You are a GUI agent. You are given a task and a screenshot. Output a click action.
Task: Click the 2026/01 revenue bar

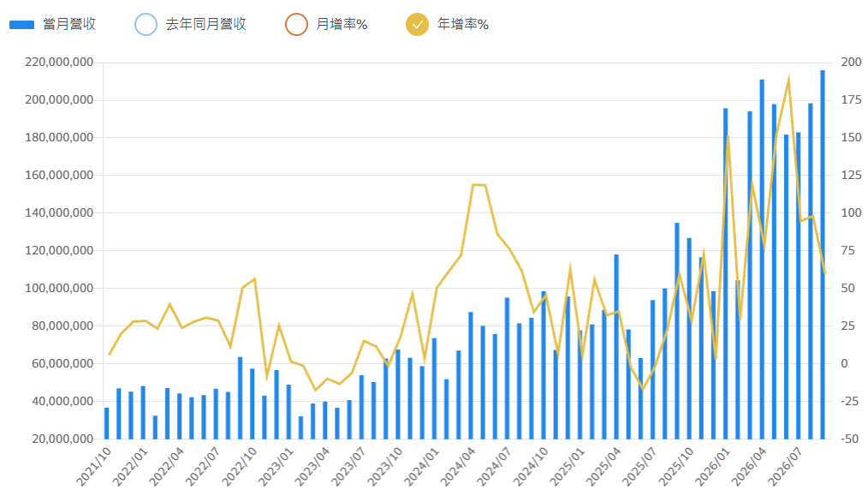[x=726, y=273]
